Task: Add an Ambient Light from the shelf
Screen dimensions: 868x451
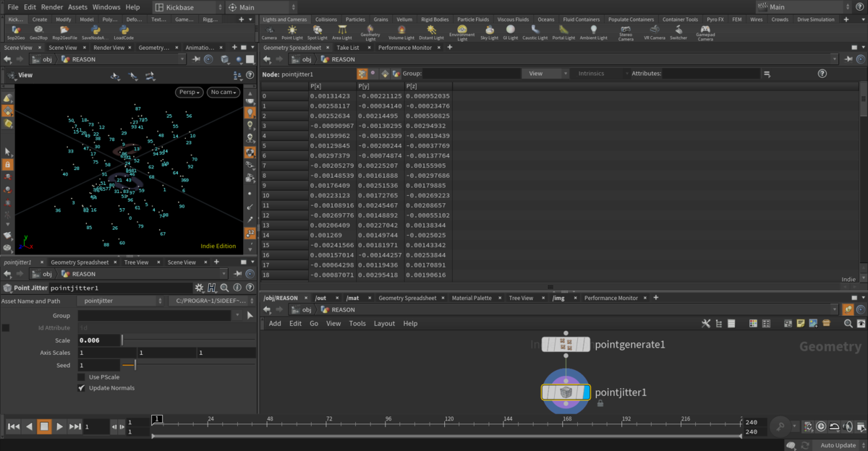Action: pos(594,32)
